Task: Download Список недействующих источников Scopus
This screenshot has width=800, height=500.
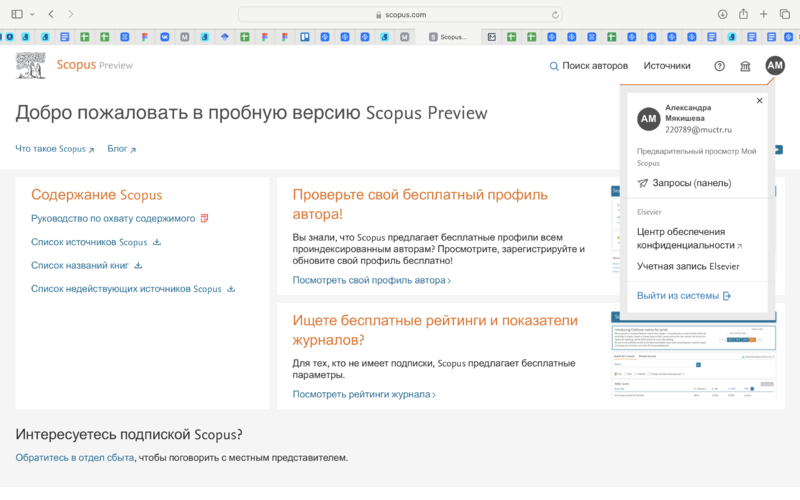Action: 133,289
